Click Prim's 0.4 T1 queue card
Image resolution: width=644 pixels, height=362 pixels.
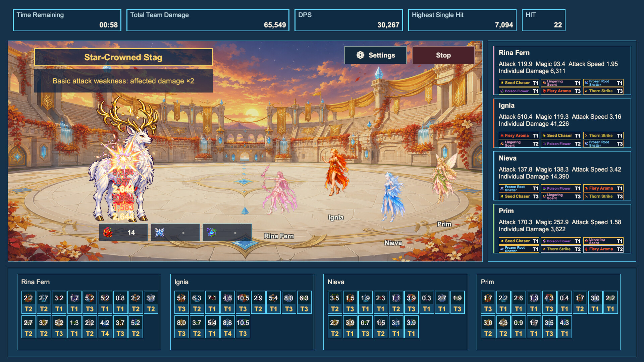click(564, 302)
